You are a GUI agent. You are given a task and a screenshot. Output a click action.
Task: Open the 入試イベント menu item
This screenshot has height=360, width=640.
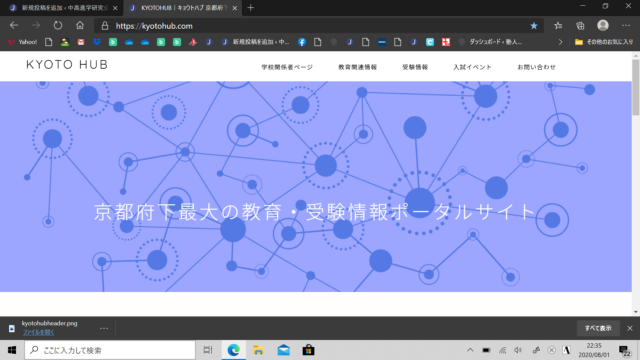point(472,67)
